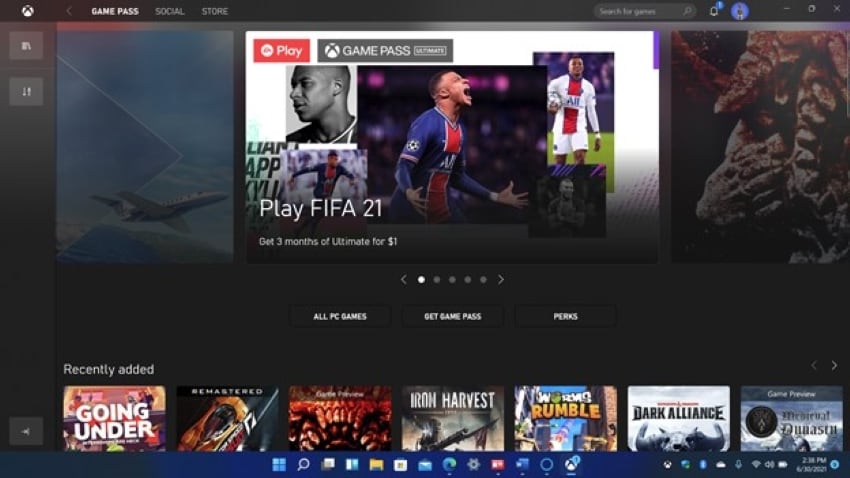Open the Perks button
Image resolution: width=850 pixels, height=478 pixels.
(x=565, y=316)
